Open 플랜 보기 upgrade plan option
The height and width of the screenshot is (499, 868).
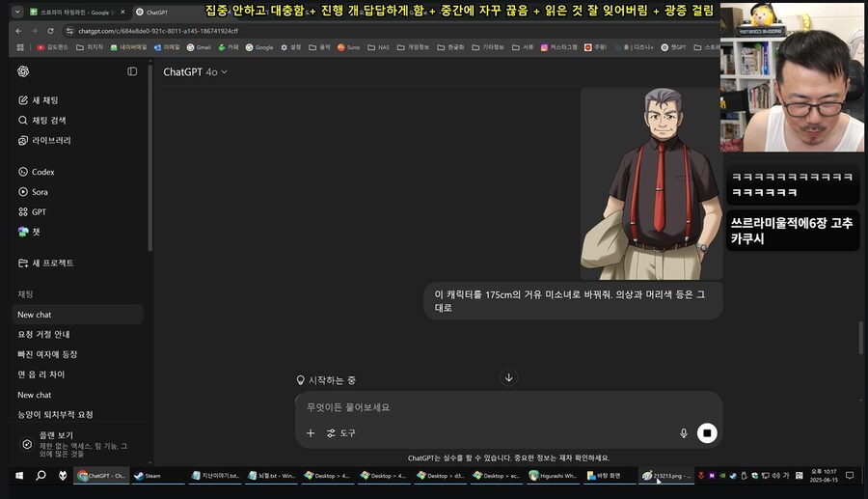click(x=77, y=444)
